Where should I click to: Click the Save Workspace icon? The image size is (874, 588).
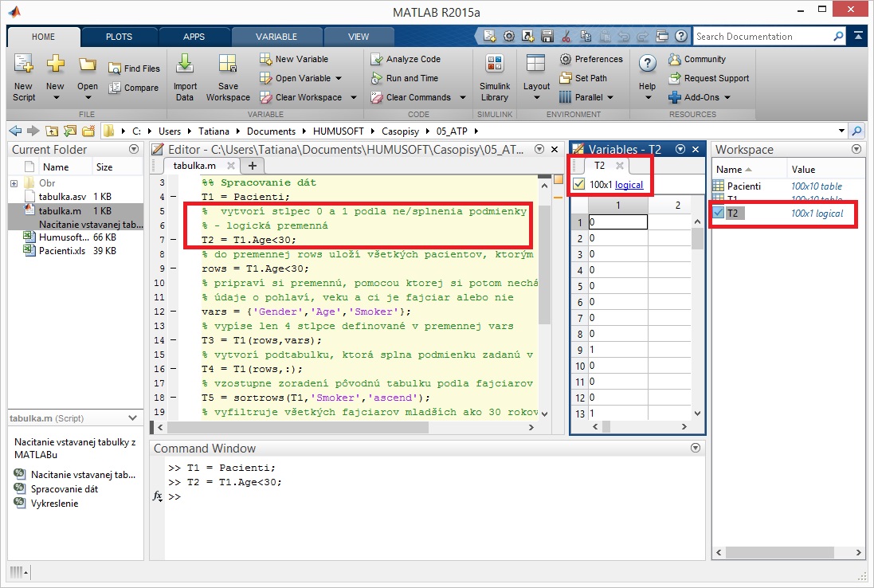click(x=227, y=64)
